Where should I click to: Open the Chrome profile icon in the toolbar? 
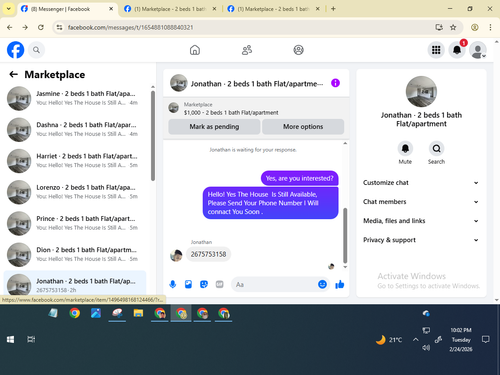point(475,27)
